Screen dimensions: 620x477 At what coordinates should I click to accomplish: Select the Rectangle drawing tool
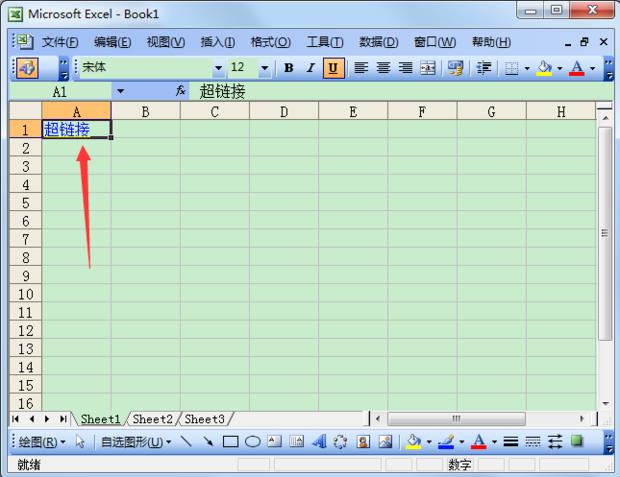pyautogui.click(x=230, y=441)
